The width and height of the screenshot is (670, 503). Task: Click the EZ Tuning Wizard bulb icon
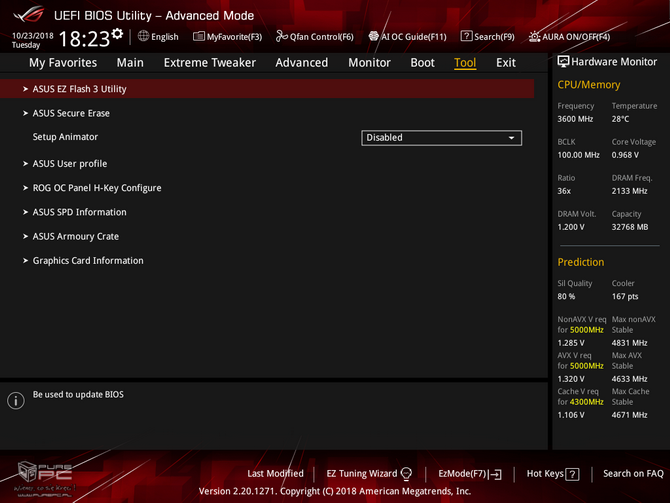(406, 474)
